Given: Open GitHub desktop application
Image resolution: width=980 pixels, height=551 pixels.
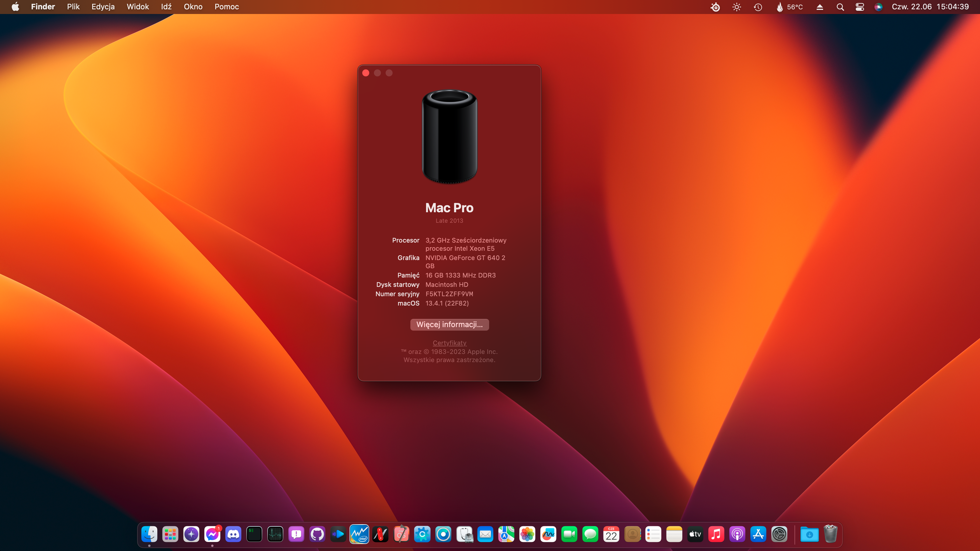Looking at the screenshot, I should (317, 534).
